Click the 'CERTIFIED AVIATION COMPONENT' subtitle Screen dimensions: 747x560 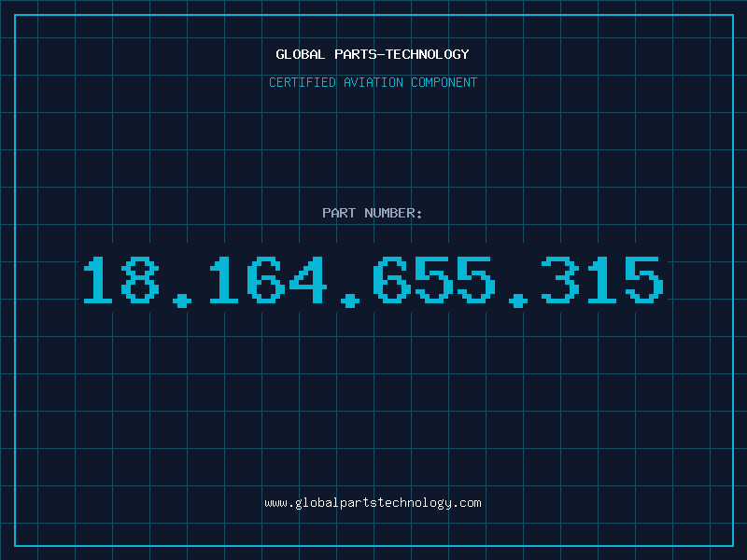coord(373,82)
